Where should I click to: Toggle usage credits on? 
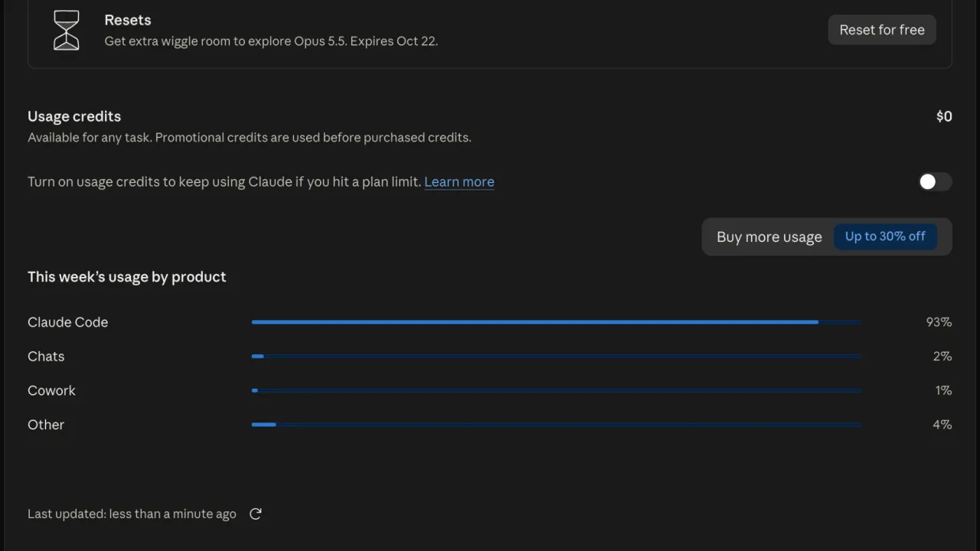tap(935, 181)
